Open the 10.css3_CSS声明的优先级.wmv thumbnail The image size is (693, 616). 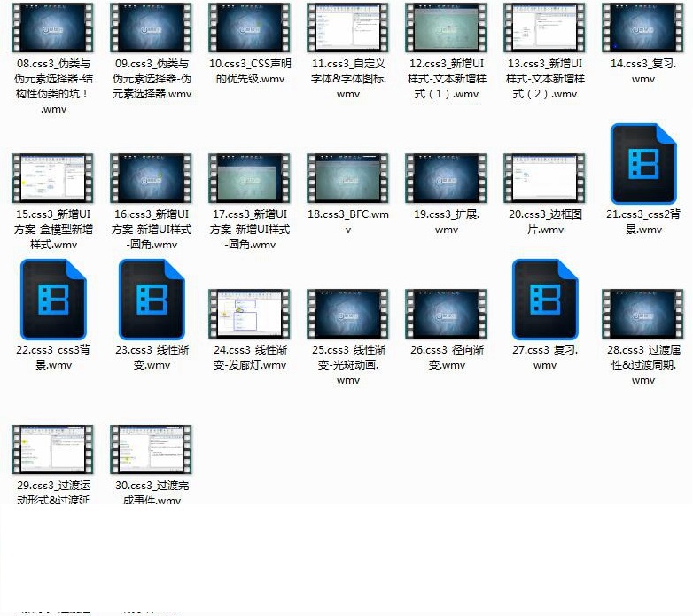pos(250,28)
